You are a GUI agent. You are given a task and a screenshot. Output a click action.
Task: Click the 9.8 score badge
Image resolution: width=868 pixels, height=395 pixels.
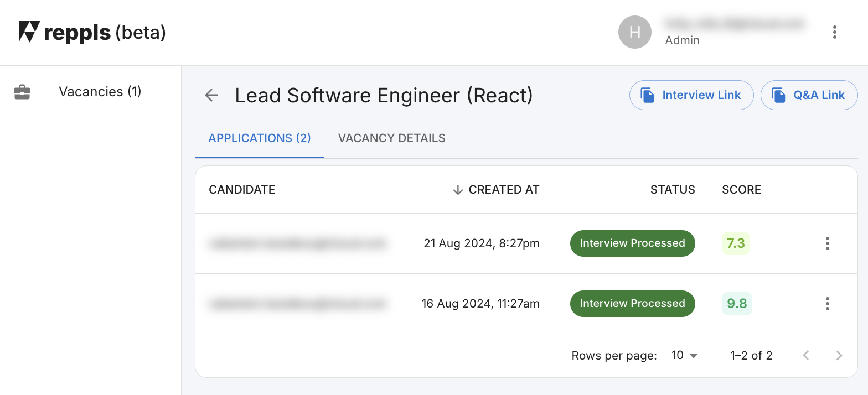coord(736,304)
